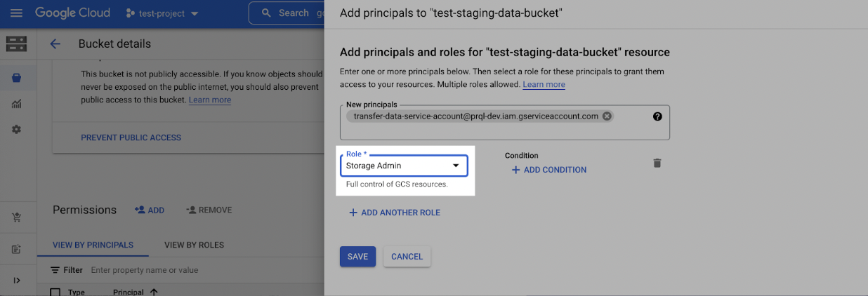Click the New principals input field
This screenshot has height=296, width=868.
(504, 122)
